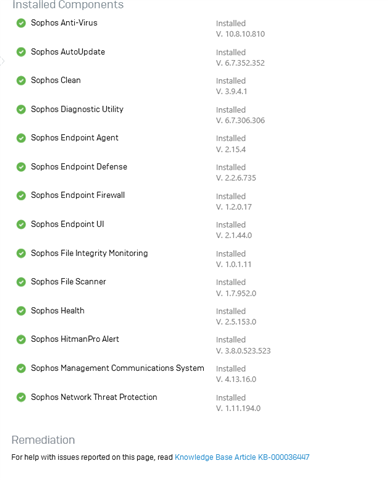Click Sophos Network Threat Protection green check

[21, 397]
